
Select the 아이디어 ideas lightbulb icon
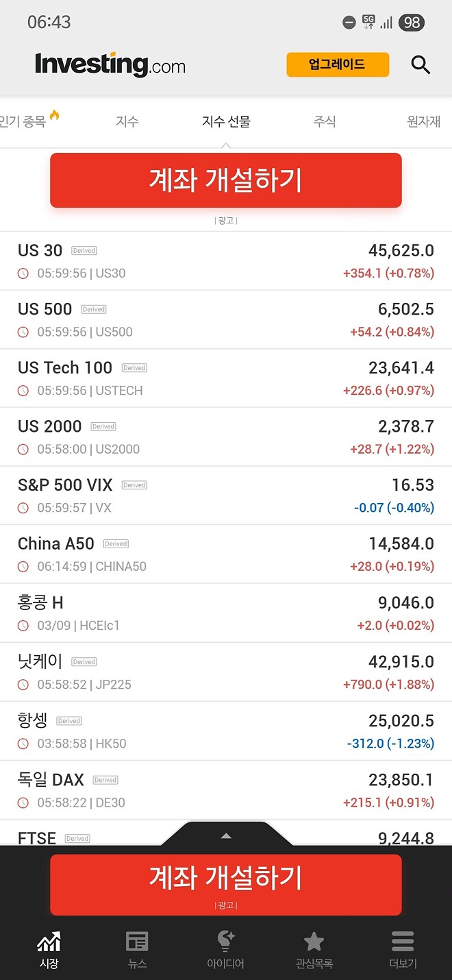tap(225, 949)
